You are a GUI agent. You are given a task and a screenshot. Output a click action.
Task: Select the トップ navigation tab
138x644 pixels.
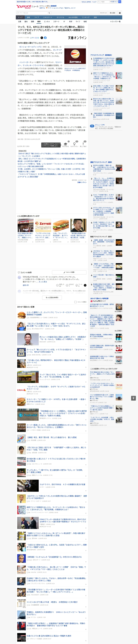(x=20, y=17)
